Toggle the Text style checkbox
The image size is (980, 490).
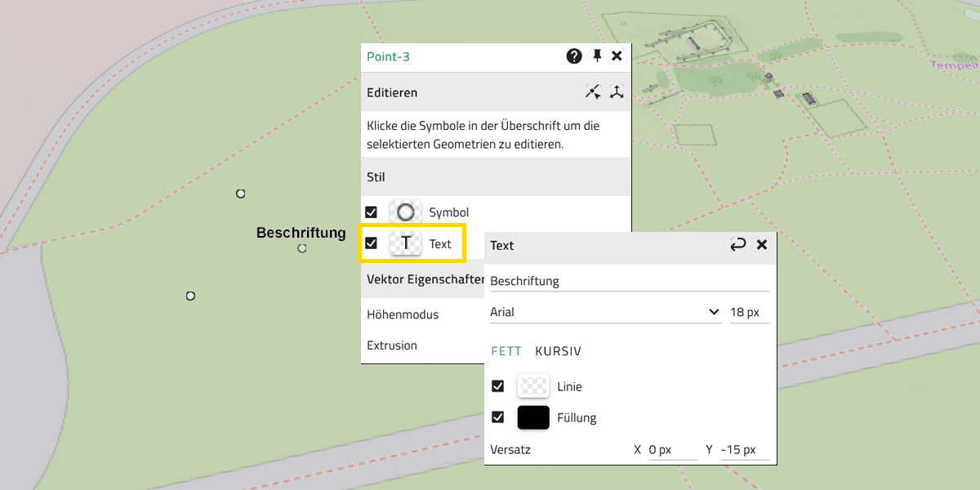point(372,243)
